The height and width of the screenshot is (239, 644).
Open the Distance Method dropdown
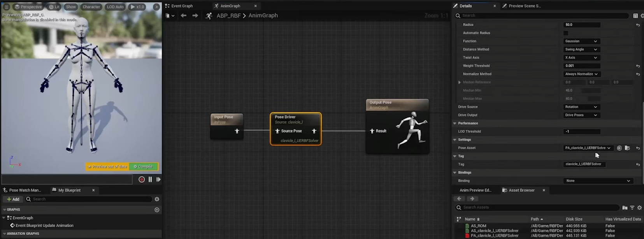tap(581, 50)
